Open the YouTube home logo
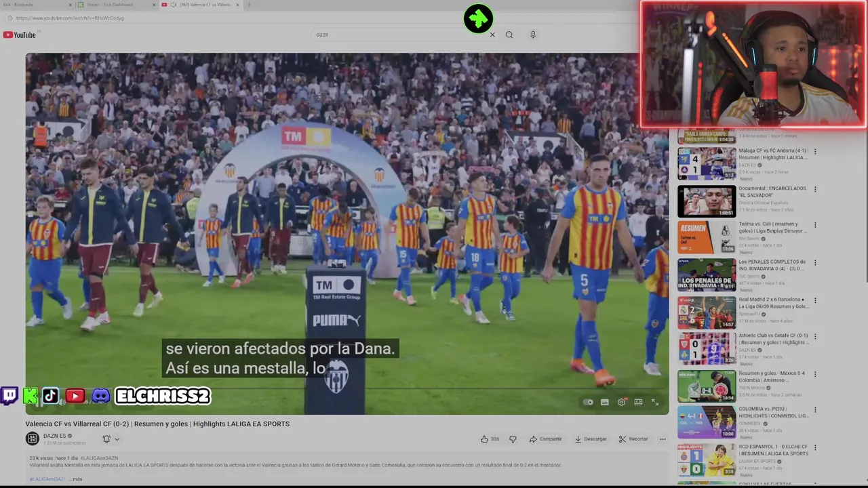Viewport: 868px width, 488px height. pyautogui.click(x=19, y=35)
